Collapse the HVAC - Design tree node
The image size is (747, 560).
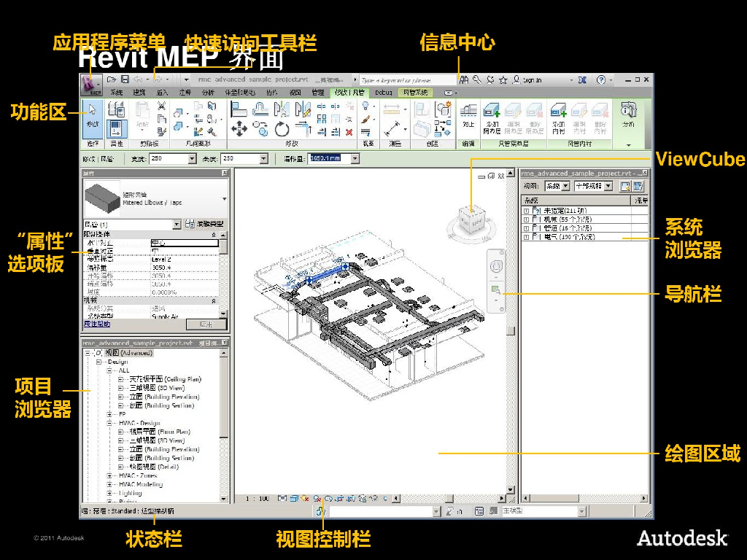coord(109,423)
